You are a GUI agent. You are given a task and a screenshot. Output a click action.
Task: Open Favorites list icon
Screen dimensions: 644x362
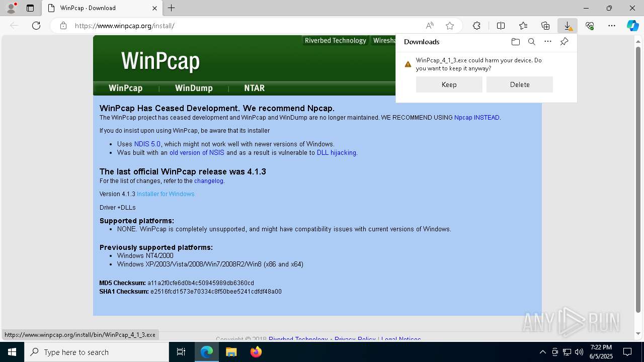523,26
